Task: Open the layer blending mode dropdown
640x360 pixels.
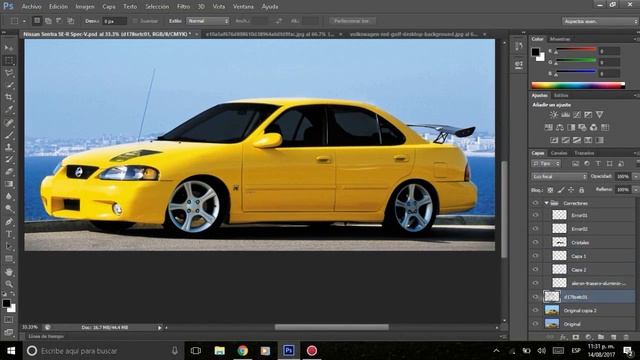Action: click(559, 177)
